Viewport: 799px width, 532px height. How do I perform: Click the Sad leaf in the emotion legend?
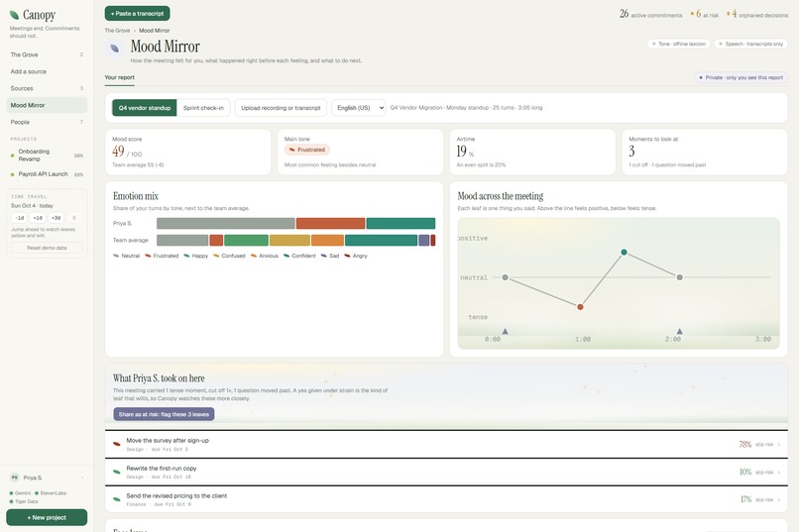(x=324, y=256)
